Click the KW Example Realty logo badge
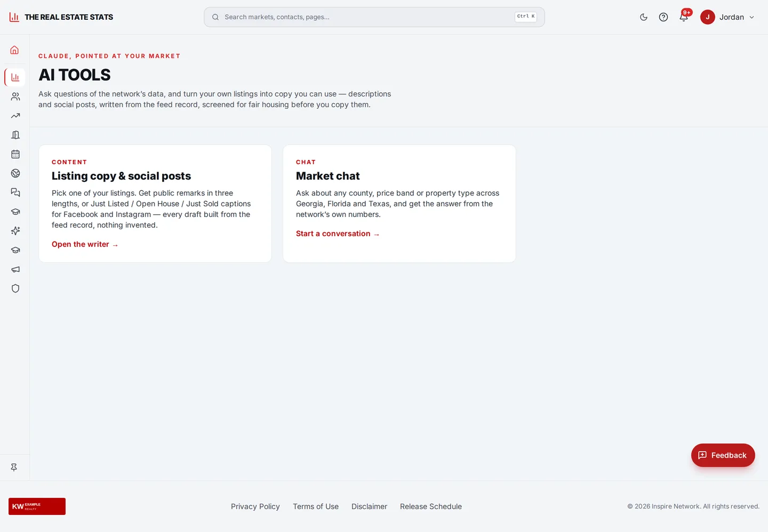 (37, 506)
